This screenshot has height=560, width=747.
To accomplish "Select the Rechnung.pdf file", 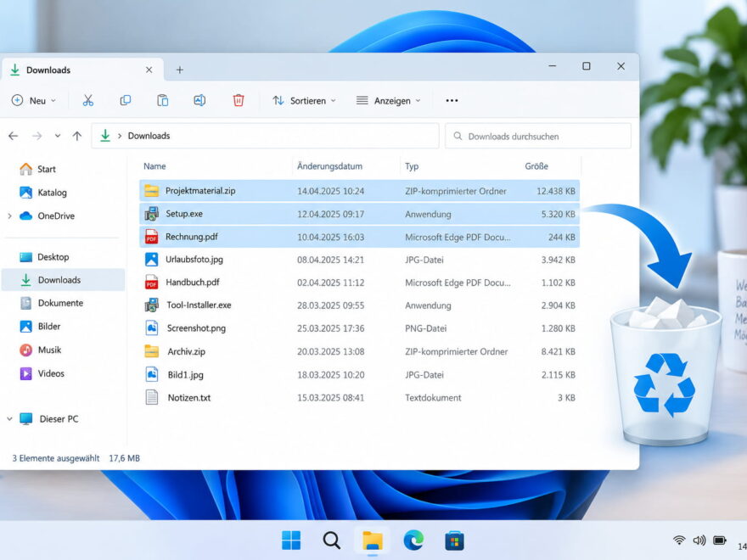I will [x=359, y=237].
